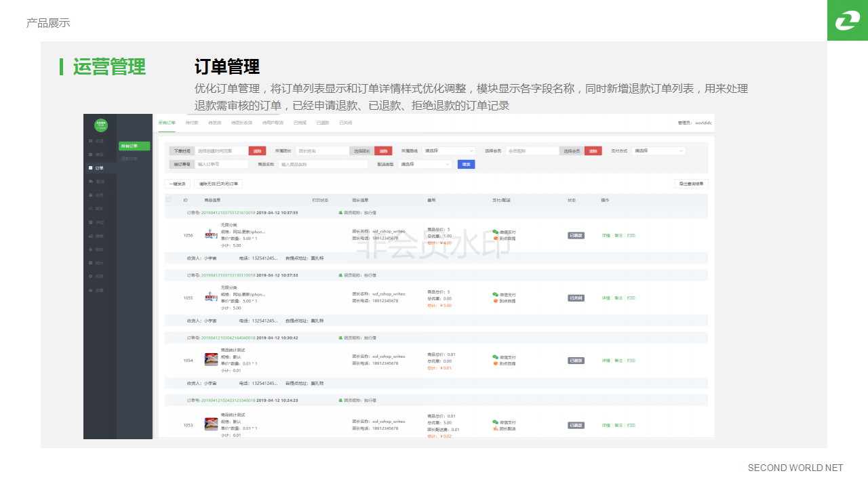
Task: Expand the 所属路线 dropdown
Action: (449, 151)
